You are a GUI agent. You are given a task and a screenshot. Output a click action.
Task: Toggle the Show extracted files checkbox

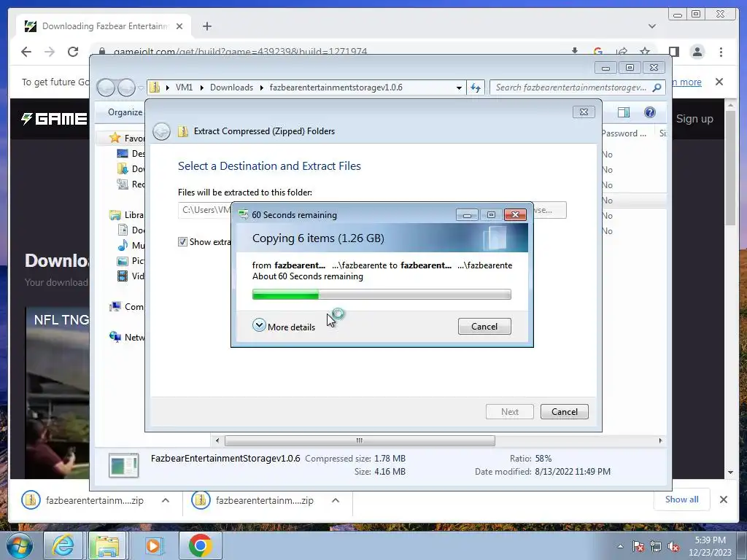182,242
